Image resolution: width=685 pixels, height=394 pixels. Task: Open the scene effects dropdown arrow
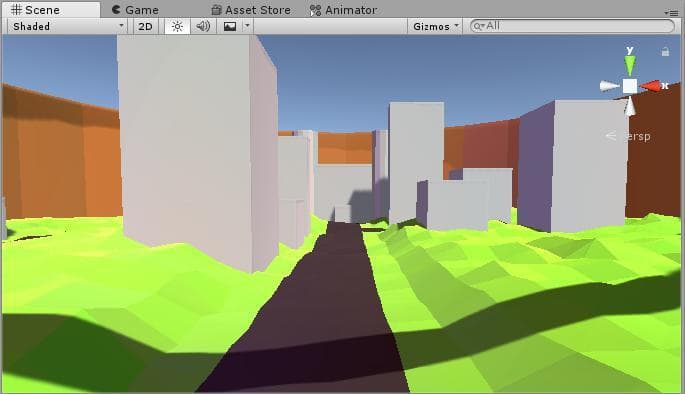pyautogui.click(x=247, y=26)
